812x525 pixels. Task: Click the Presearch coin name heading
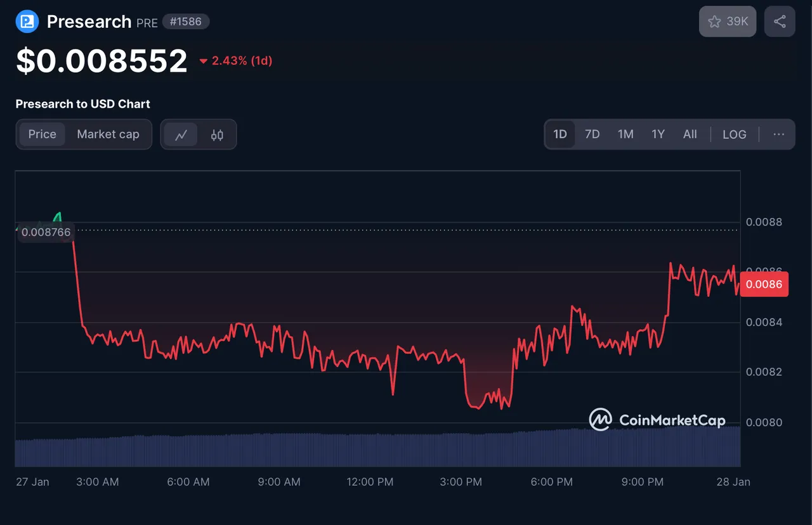tap(89, 22)
